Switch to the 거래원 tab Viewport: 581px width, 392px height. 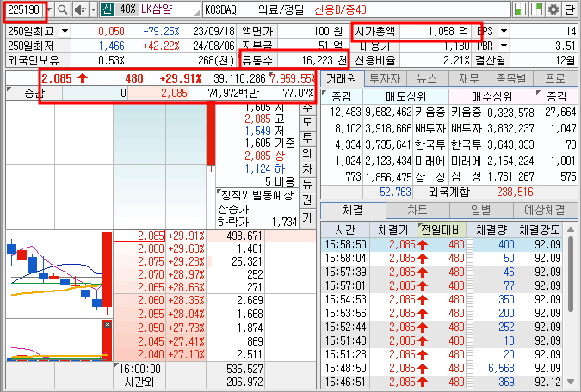click(x=342, y=79)
